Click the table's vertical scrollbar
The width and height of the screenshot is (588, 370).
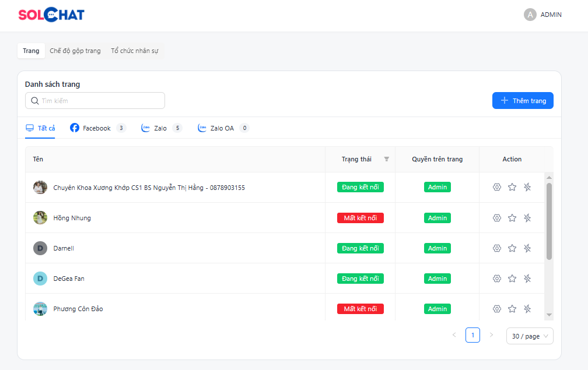(549, 221)
